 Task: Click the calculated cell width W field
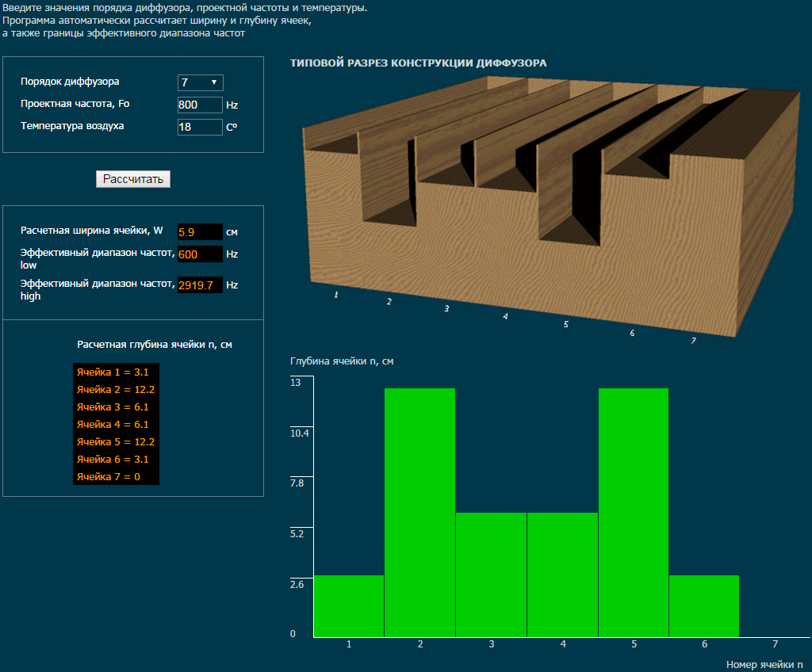(200, 232)
